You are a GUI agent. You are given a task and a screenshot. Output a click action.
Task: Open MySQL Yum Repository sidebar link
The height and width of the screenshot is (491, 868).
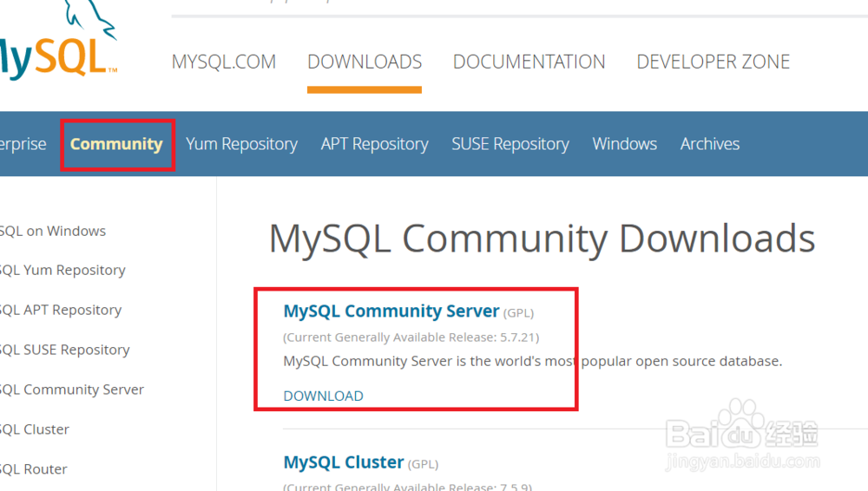pos(62,270)
